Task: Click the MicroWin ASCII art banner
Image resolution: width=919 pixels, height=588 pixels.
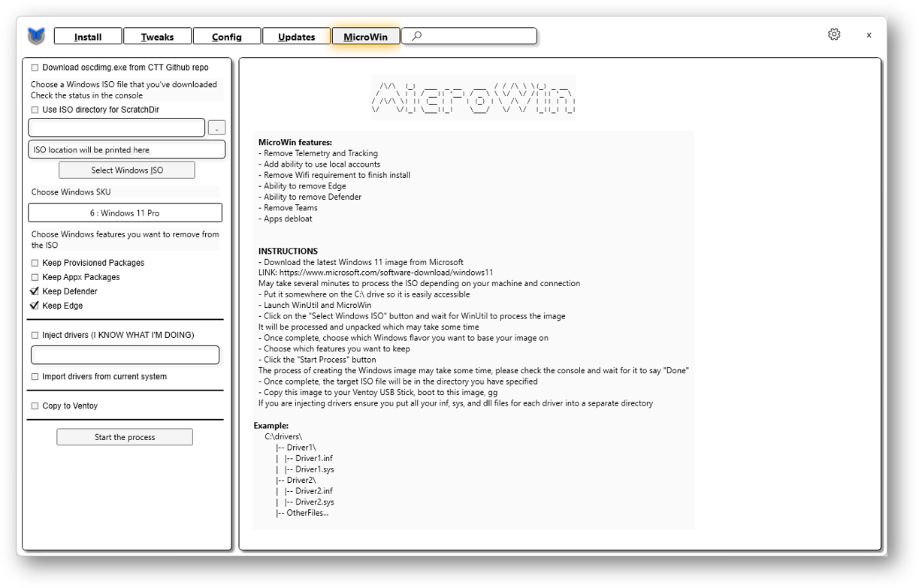Action: tap(473, 97)
